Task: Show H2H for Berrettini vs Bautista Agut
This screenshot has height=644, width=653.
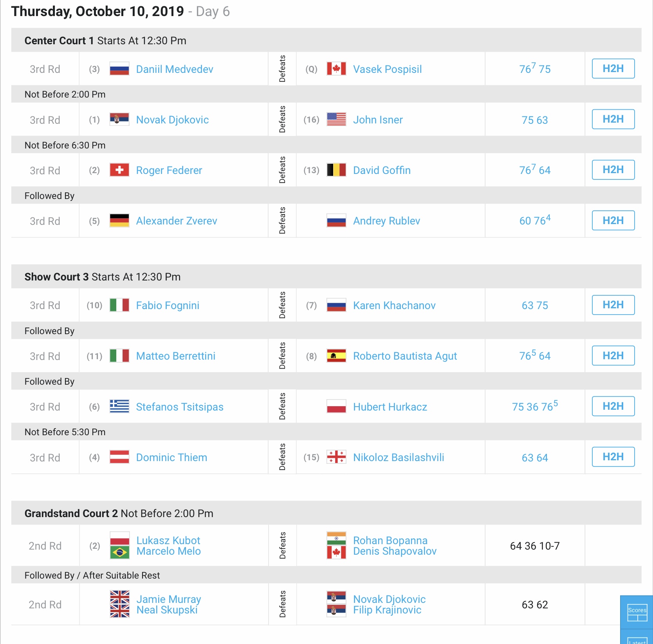Action: click(x=613, y=356)
